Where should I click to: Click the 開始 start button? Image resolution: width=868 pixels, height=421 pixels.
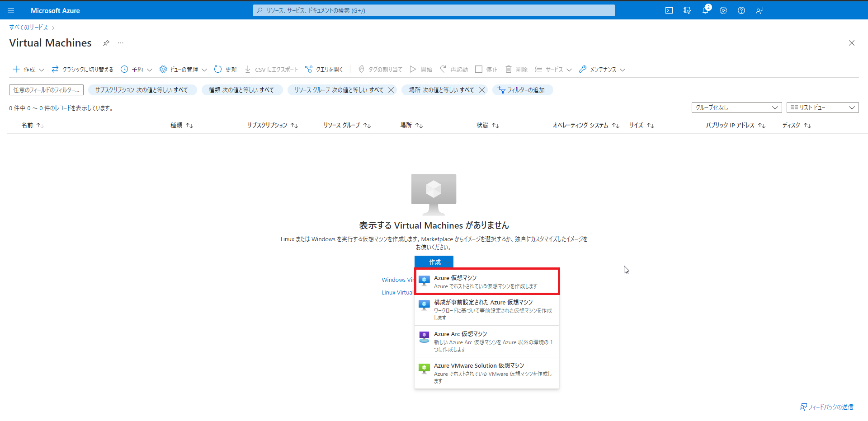coord(421,69)
